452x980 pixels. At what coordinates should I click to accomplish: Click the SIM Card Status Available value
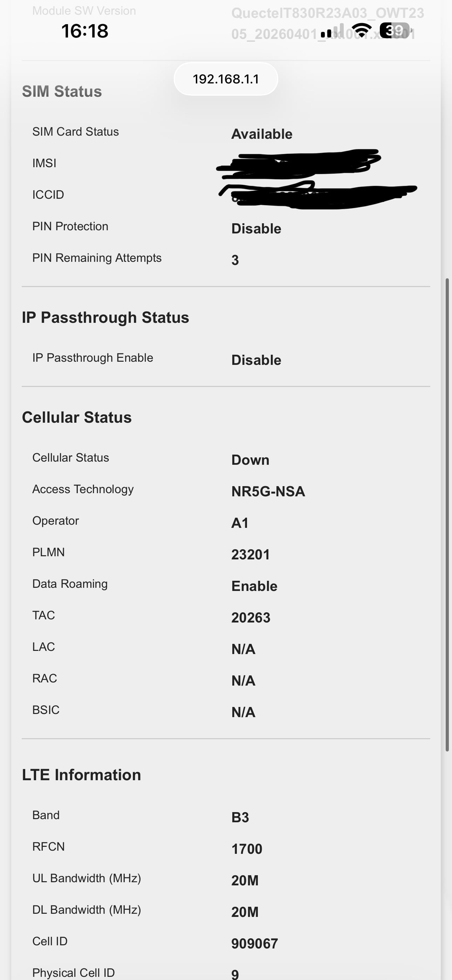point(262,134)
